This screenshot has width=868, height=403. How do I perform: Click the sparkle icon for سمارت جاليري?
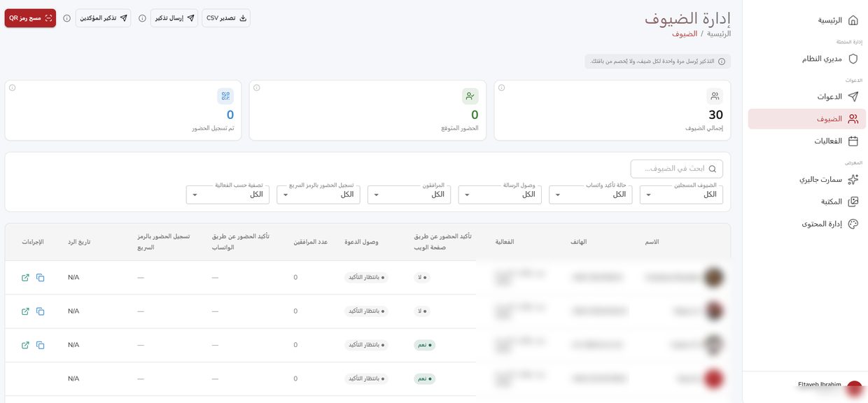pos(853,179)
